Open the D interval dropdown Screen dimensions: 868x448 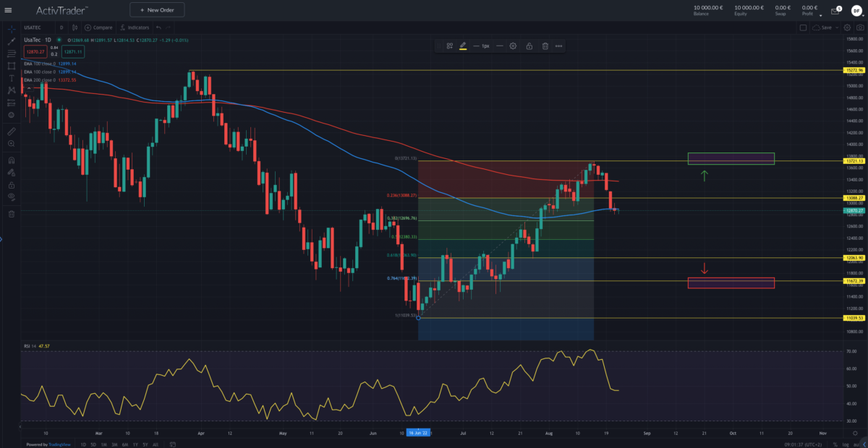pyautogui.click(x=61, y=27)
